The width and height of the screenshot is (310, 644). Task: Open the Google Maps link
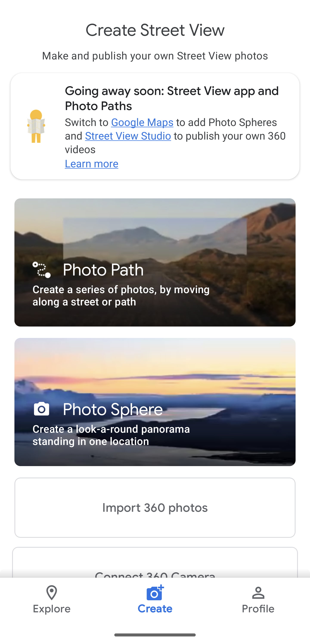(x=142, y=123)
